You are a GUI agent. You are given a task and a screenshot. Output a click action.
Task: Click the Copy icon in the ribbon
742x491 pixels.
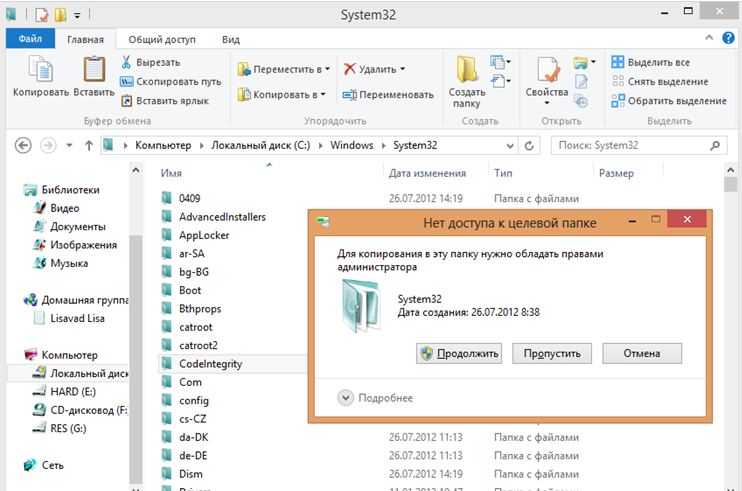coord(41,70)
